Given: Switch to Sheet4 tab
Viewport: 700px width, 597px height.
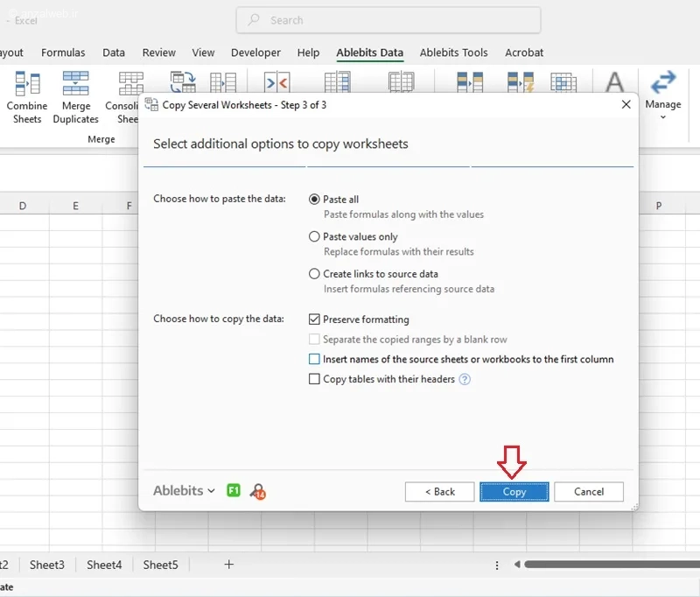Looking at the screenshot, I should pyautogui.click(x=104, y=565).
